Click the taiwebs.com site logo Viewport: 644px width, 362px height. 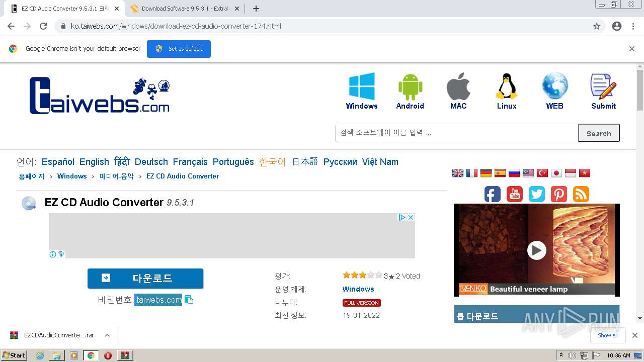[100, 96]
